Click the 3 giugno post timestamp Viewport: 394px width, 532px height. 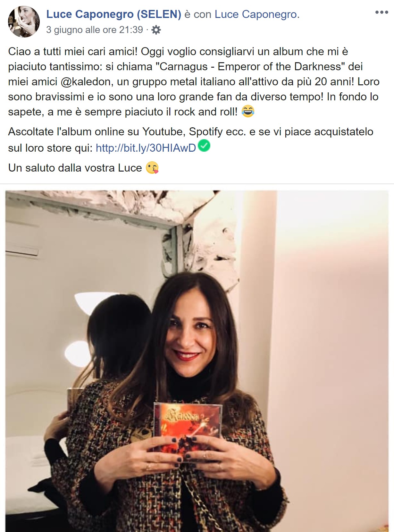point(95,30)
